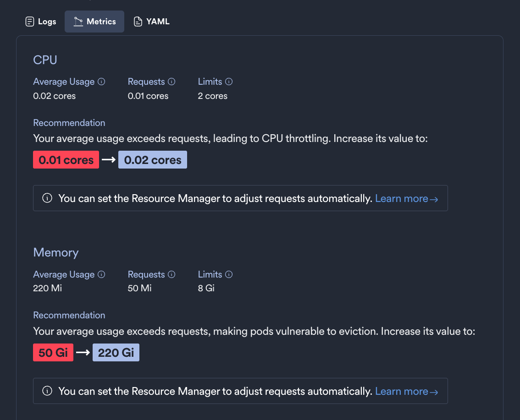Open info icon next to Memory Requests
This screenshot has height=420, width=520.
click(171, 274)
